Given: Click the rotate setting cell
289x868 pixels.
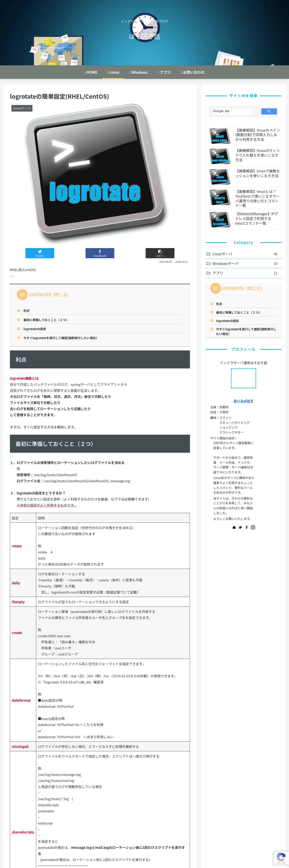Looking at the screenshot, I should (23, 546).
